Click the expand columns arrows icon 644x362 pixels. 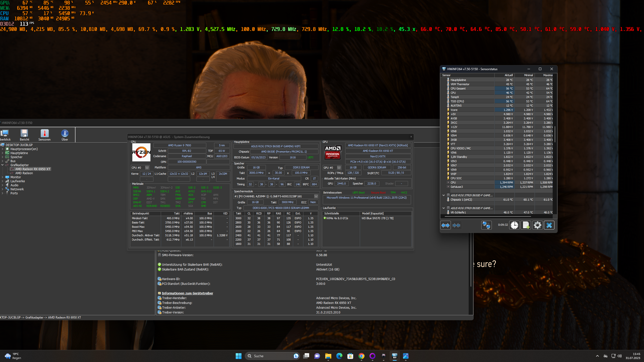(x=446, y=225)
